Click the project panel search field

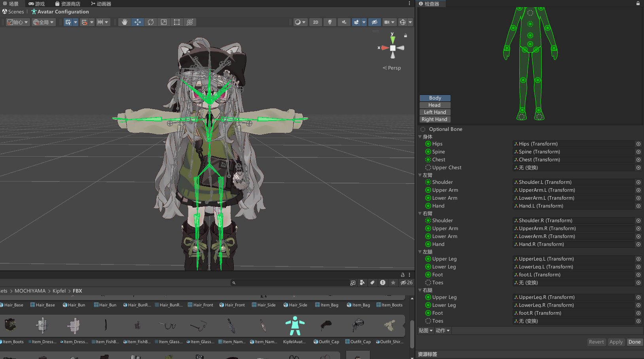293,283
